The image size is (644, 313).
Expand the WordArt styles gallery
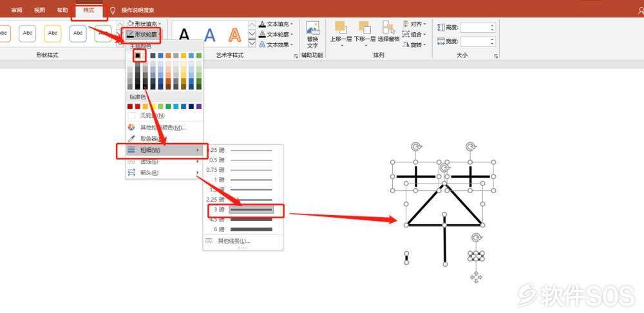[252, 43]
